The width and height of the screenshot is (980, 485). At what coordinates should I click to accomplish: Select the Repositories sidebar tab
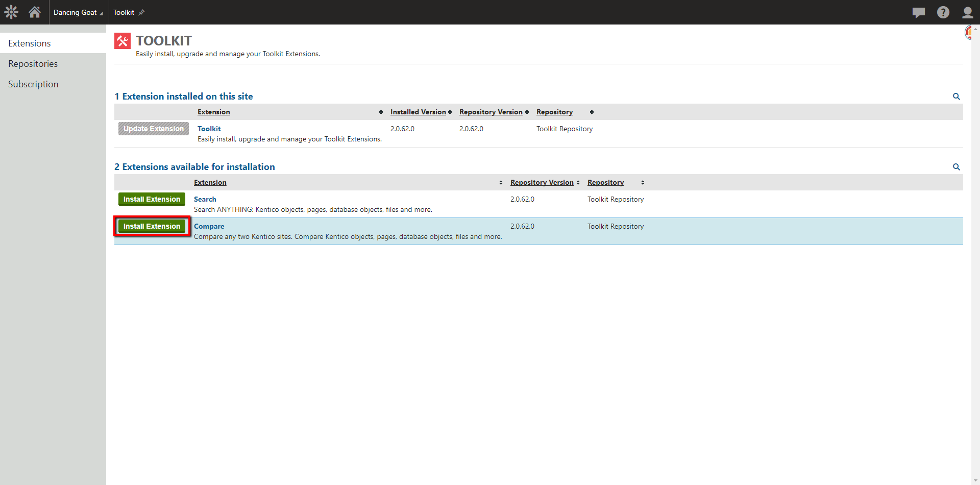coord(53,64)
